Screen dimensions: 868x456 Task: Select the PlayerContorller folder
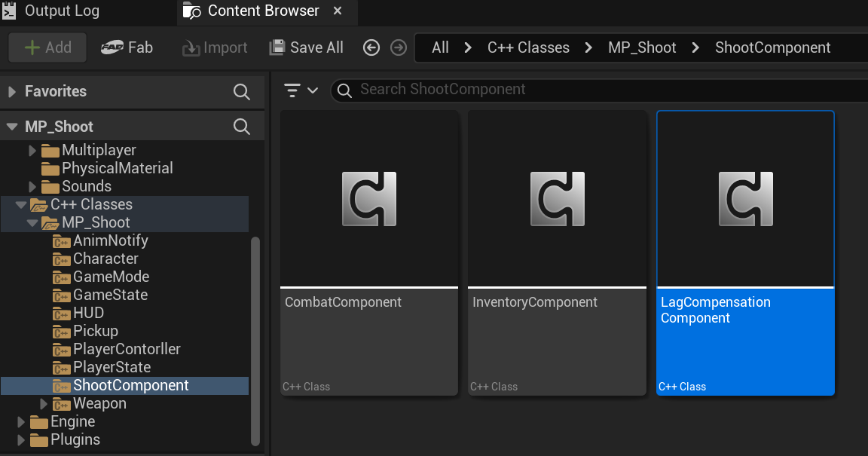point(116,350)
